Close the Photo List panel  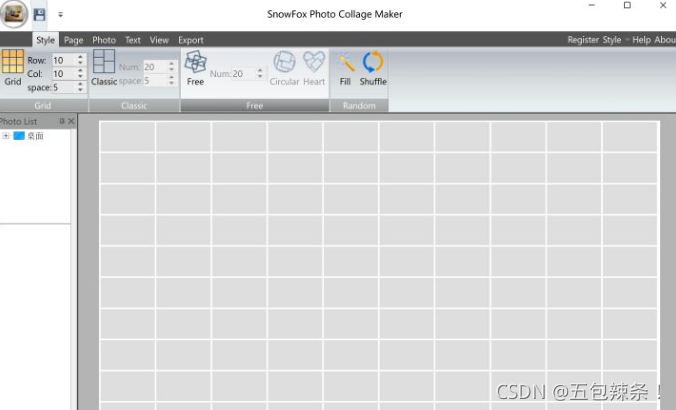(71, 121)
